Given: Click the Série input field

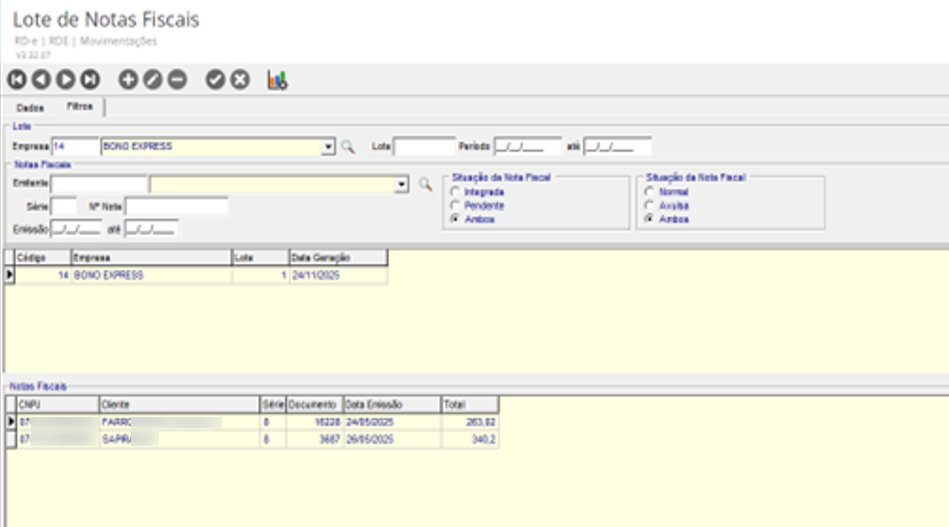Looking at the screenshot, I should pos(64,206).
